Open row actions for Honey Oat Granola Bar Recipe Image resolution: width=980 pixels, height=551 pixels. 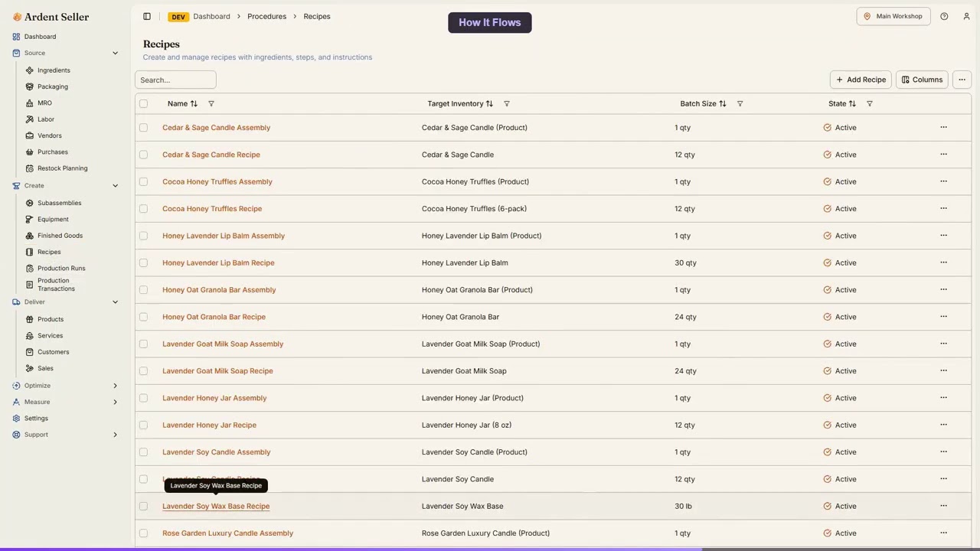(943, 316)
